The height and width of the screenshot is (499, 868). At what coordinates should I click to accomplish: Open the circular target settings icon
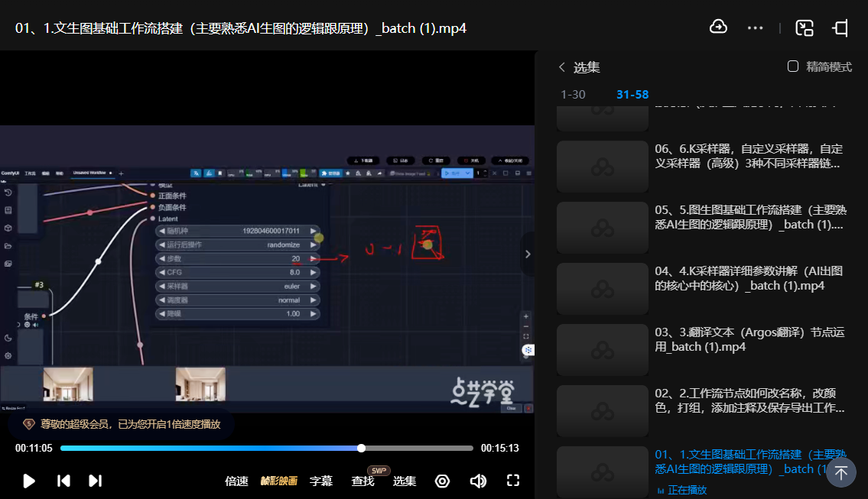click(442, 481)
